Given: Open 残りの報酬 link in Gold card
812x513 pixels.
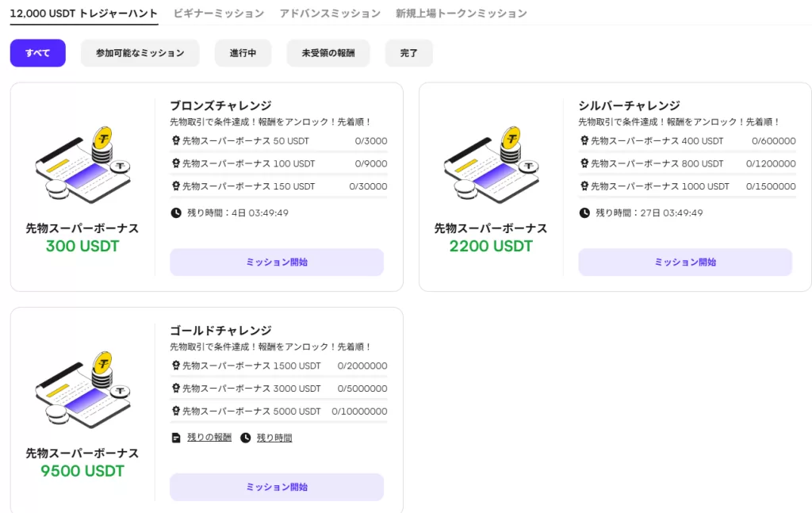Looking at the screenshot, I should pyautogui.click(x=209, y=438).
